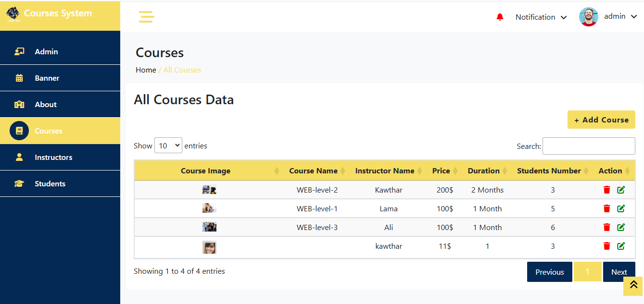Image resolution: width=644 pixels, height=304 pixels.
Task: Edit the WEB-level-1 course
Action: tap(621, 209)
